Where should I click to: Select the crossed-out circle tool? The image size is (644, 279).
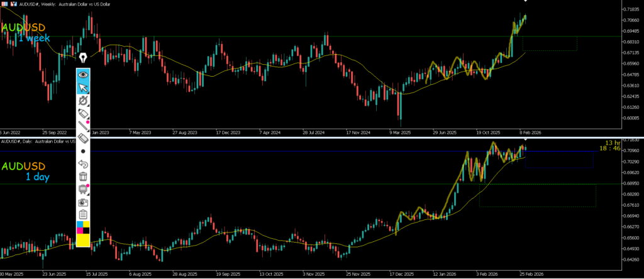tap(82, 100)
